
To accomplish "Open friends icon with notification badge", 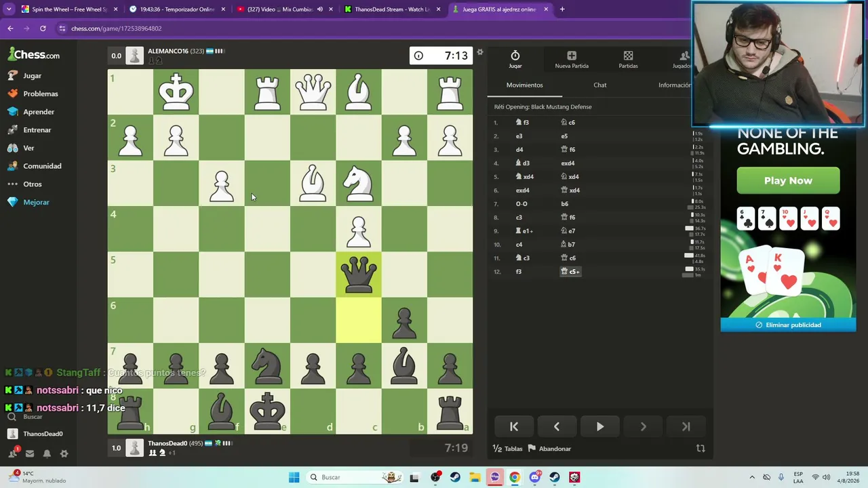I will tap(13, 453).
